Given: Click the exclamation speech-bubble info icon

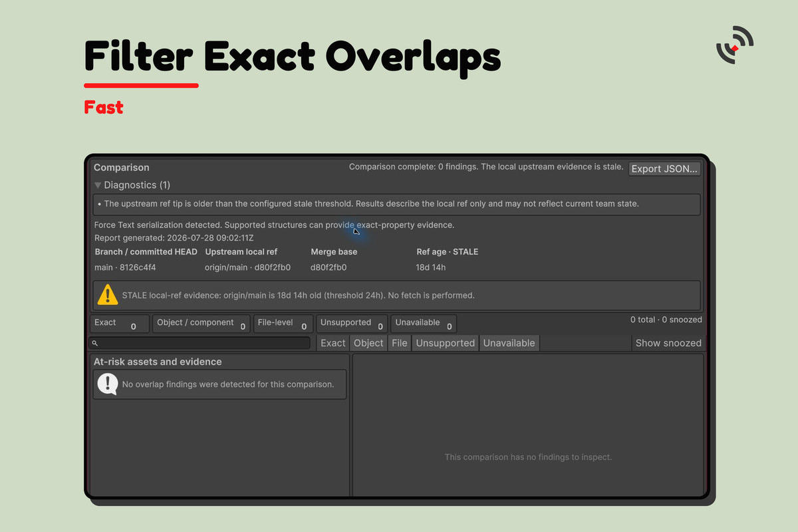Looking at the screenshot, I should pyautogui.click(x=108, y=384).
